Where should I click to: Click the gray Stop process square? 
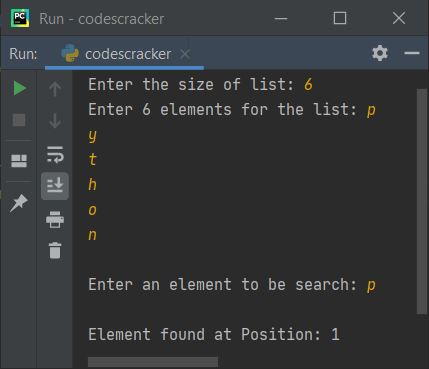click(x=19, y=120)
